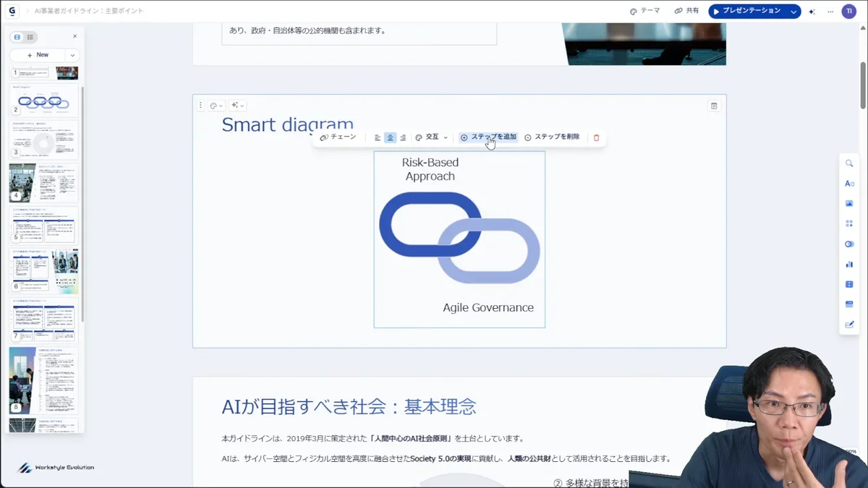The image size is (868, 488).
Task: Open slide thumbnail 4
Action: [x=44, y=183]
